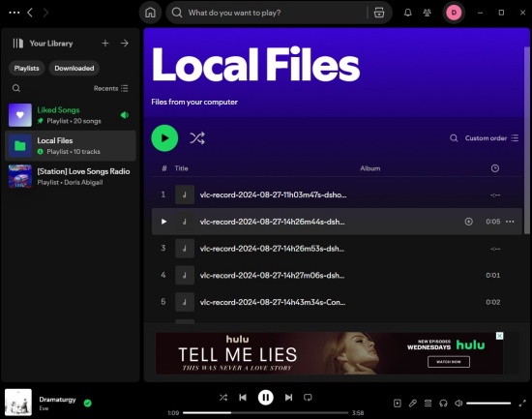Open the Home page
Viewport: 532px width, 419px height.
150,13
